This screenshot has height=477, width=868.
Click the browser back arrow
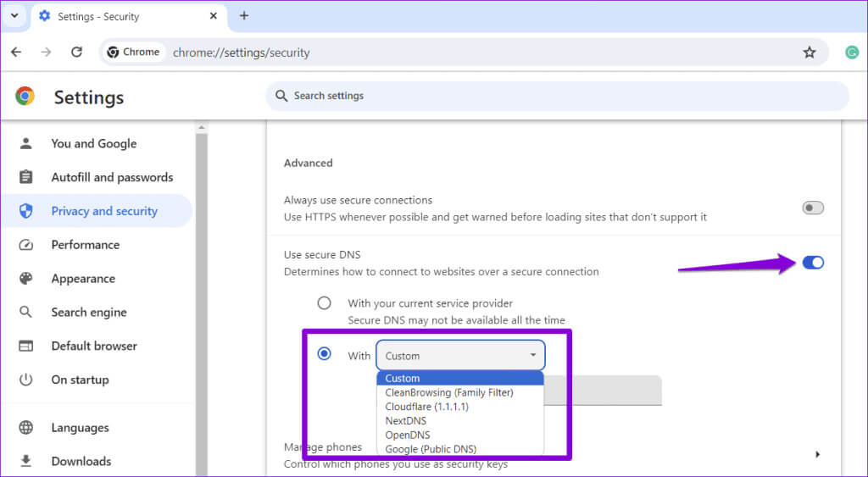(x=16, y=53)
